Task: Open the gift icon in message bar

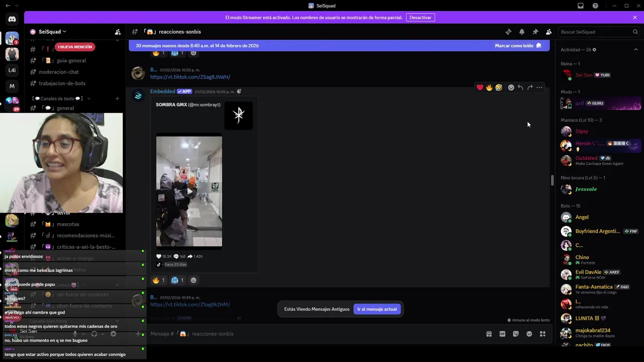Action: 489,334
